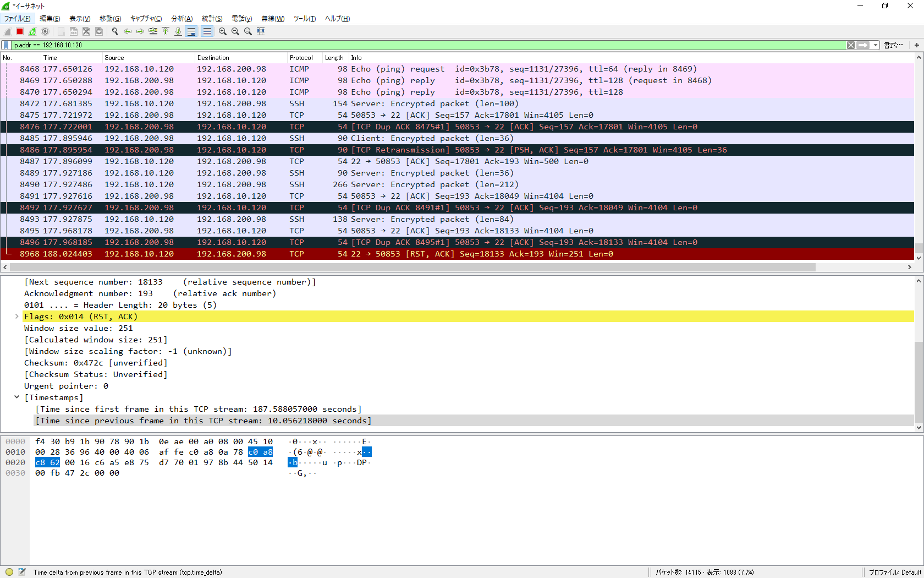This screenshot has height=578, width=924.
Task: Close the capture file via toolbar
Action: click(x=86, y=31)
